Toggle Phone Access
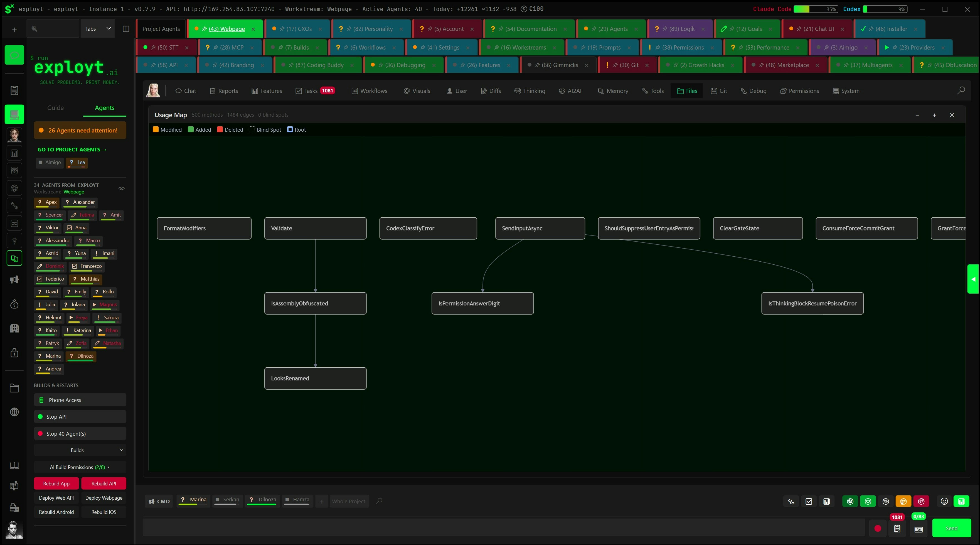 (x=80, y=400)
